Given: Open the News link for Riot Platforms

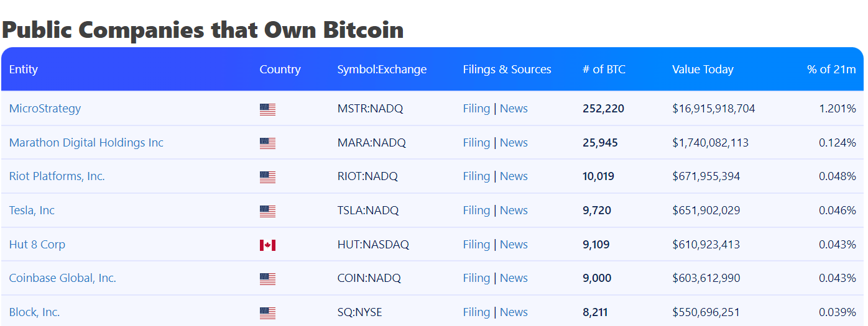Looking at the screenshot, I should pyautogui.click(x=514, y=176).
